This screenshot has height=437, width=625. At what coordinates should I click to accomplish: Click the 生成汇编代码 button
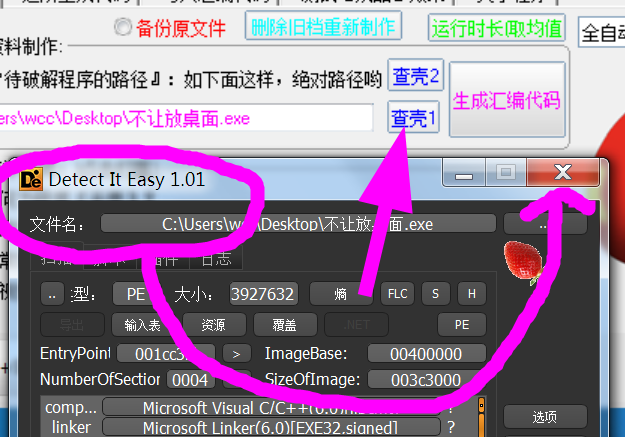point(507,100)
